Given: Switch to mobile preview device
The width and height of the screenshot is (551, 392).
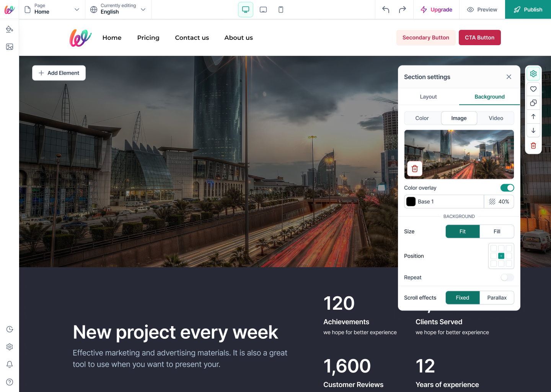Looking at the screenshot, I should click(x=281, y=10).
